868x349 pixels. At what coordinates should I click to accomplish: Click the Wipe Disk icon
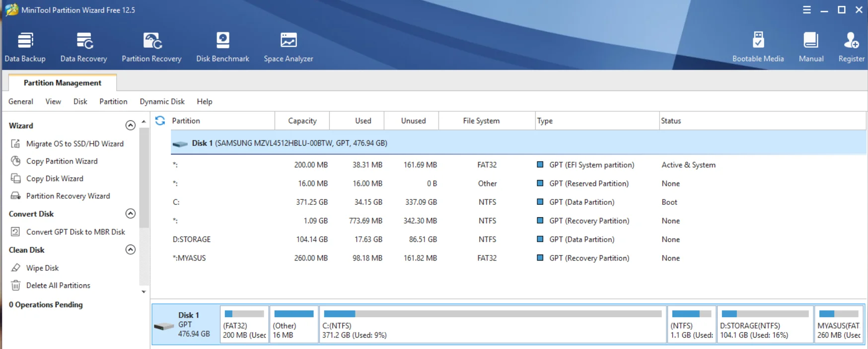tap(16, 268)
